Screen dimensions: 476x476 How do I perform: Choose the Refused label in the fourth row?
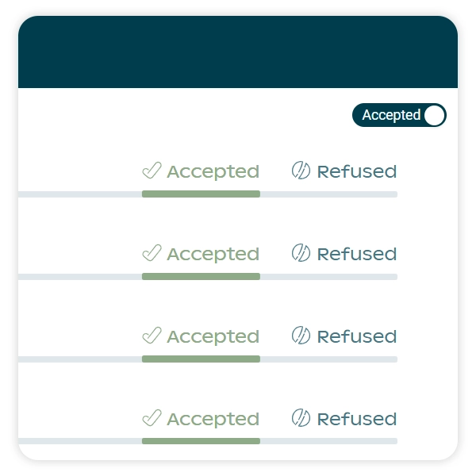(356, 419)
